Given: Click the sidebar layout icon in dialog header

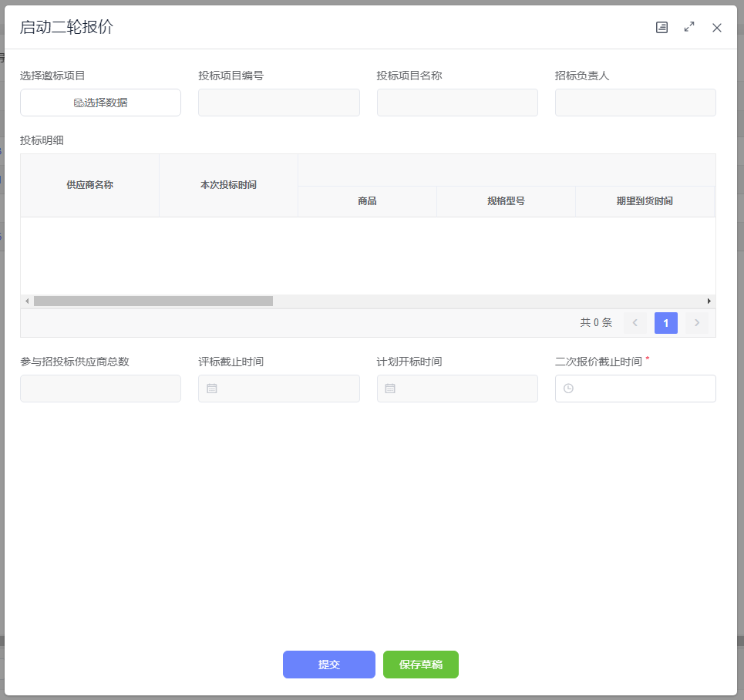Looking at the screenshot, I should point(662,28).
